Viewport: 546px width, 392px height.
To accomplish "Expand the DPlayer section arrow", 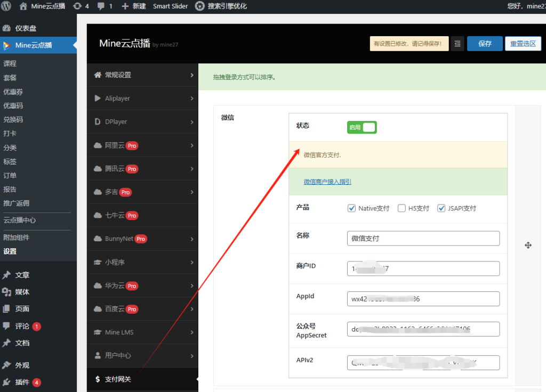I will (192, 122).
